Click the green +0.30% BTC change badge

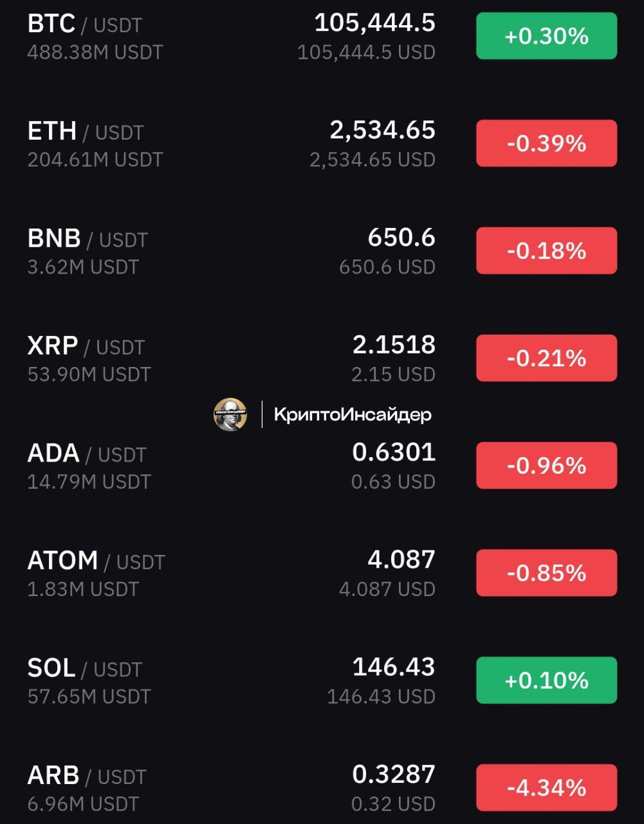pos(546,36)
